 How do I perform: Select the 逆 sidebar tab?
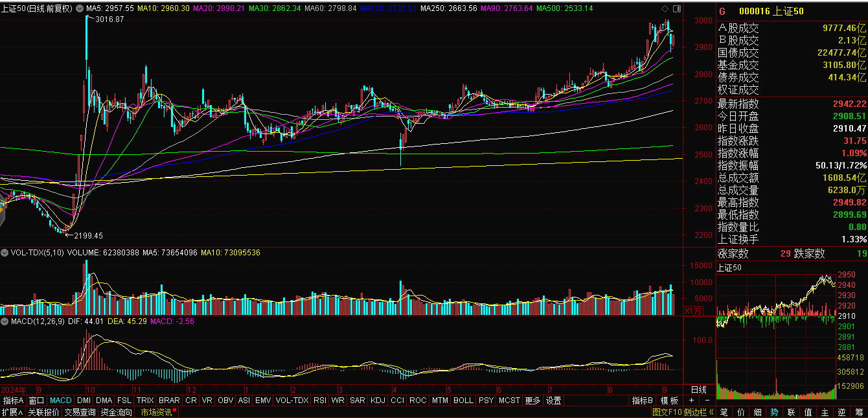[x=841, y=412]
